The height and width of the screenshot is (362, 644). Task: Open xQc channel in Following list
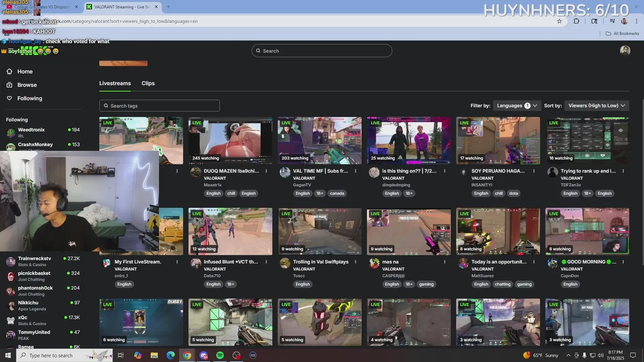(43, 320)
